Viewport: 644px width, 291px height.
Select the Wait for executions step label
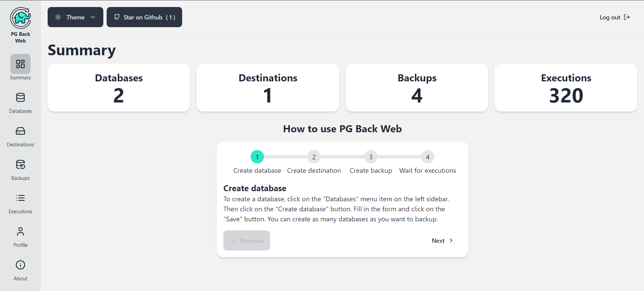[x=428, y=170]
